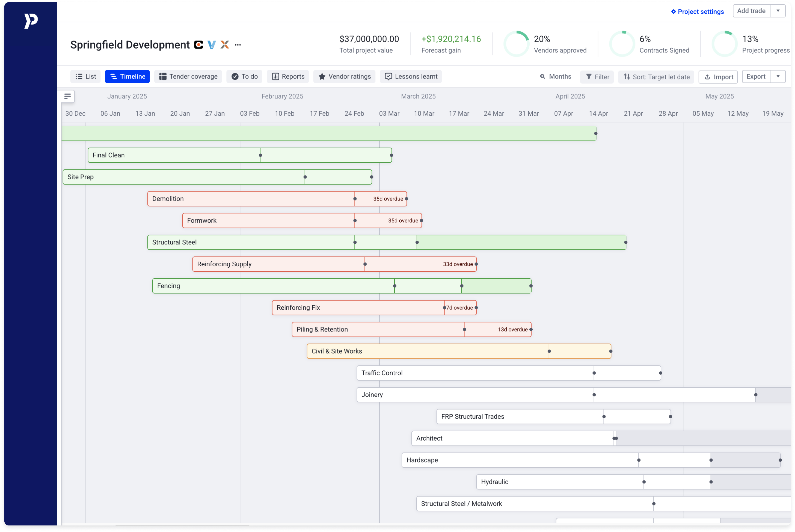Open the Vendor ratings tab
The height and width of the screenshot is (532, 795).
tap(344, 77)
